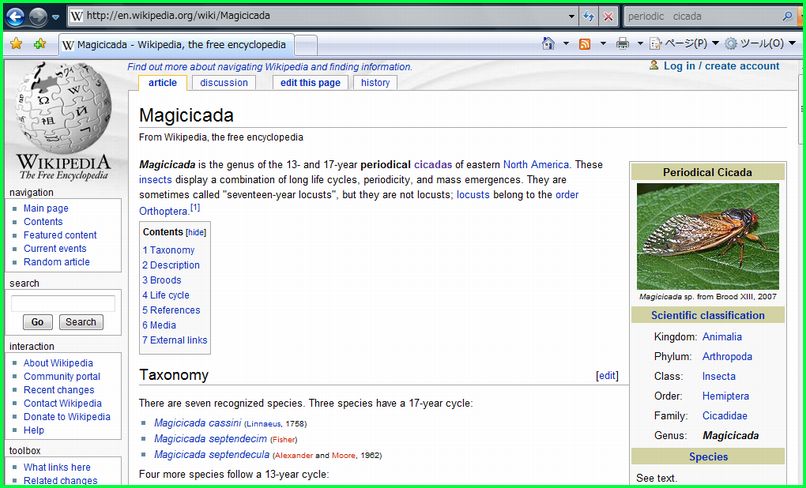Screen dimensions: 806x488
Task: Click the [1] footnote reference
Action: 195,208
